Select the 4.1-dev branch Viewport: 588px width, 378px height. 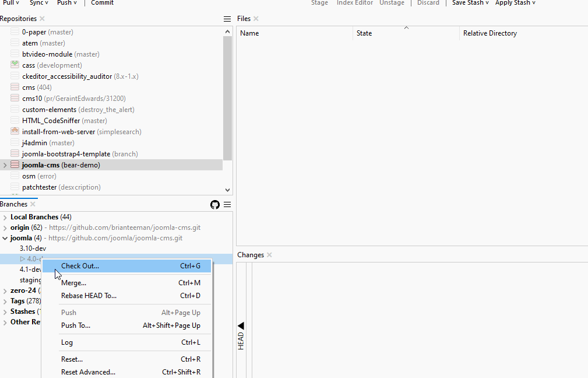coord(31,269)
